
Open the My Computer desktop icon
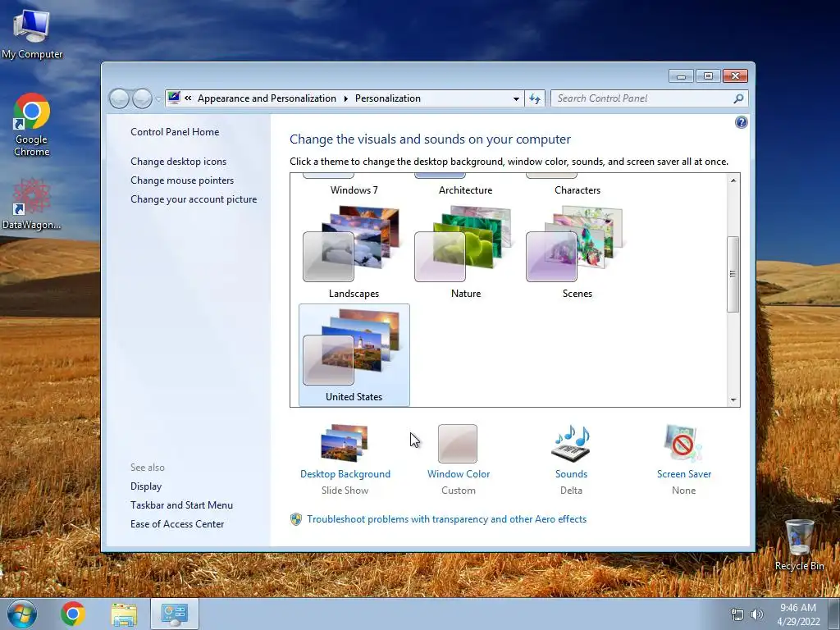click(32, 33)
